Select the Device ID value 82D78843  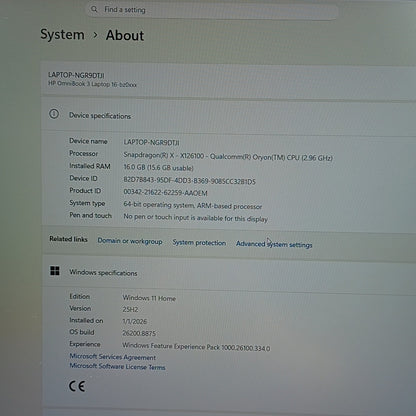(189, 181)
